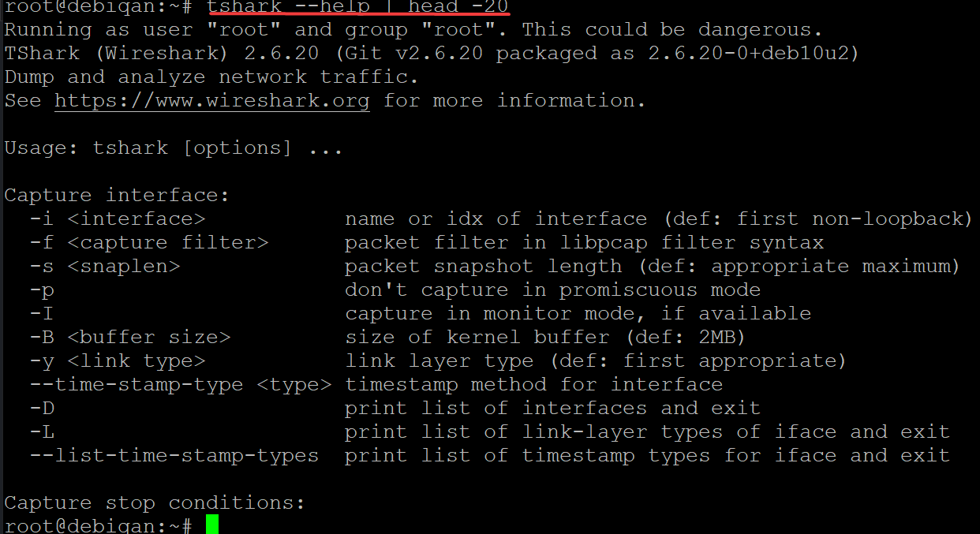980x534 pixels.
Task: Select the -p promiscuous mode option
Action: [x=42, y=290]
